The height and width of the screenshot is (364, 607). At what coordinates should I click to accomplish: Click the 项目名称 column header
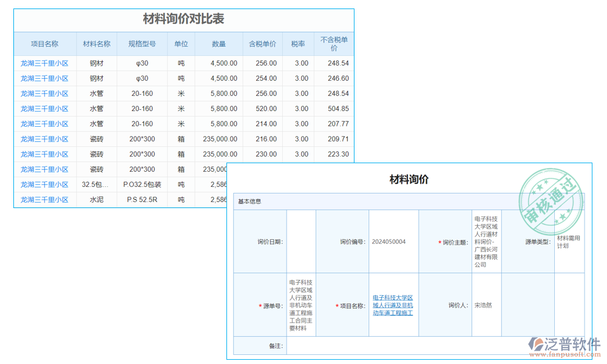point(46,44)
